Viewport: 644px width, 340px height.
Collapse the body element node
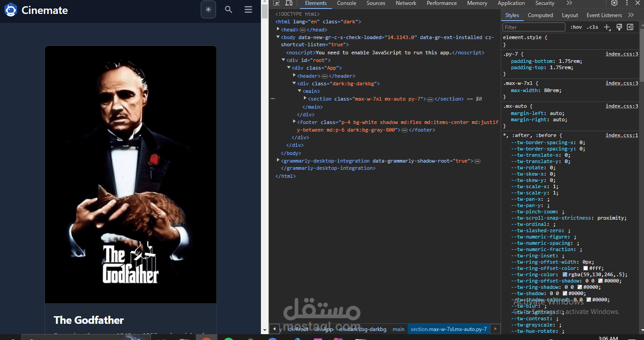(x=278, y=37)
